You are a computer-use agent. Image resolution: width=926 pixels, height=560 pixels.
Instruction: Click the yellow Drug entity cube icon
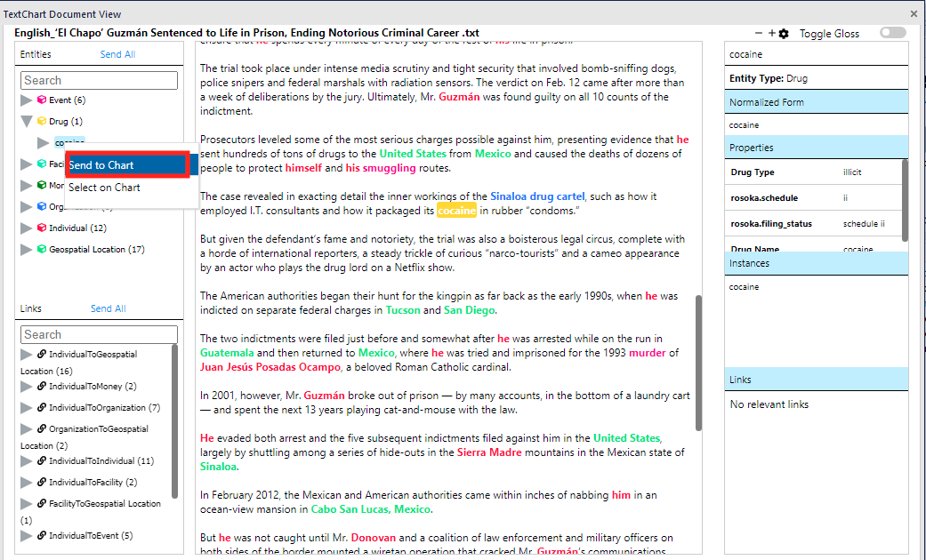coord(41,122)
